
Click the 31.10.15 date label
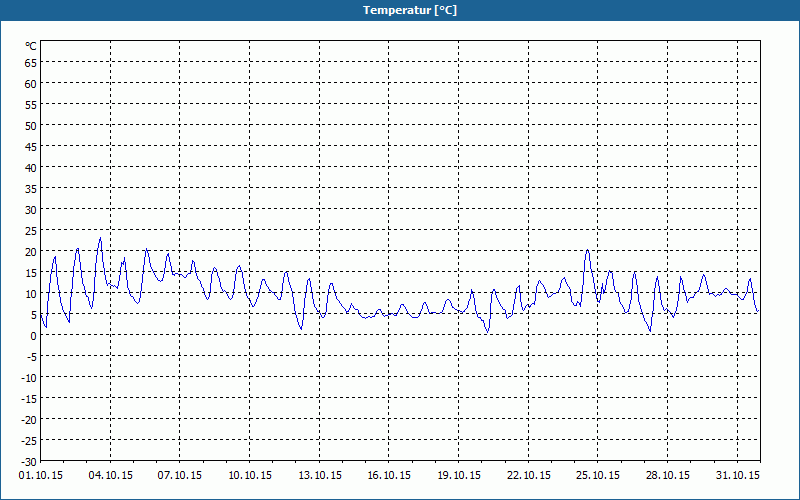[737, 476]
